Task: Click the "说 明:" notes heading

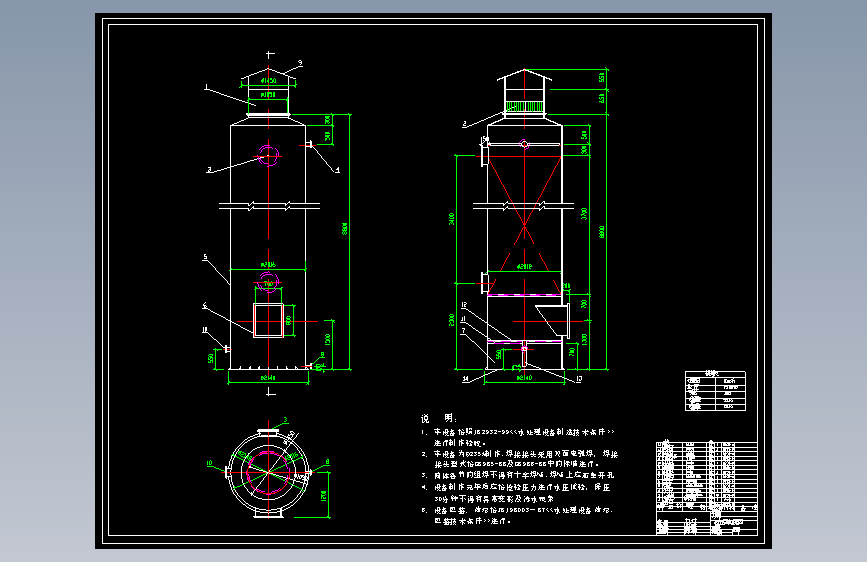Action: click(438, 418)
